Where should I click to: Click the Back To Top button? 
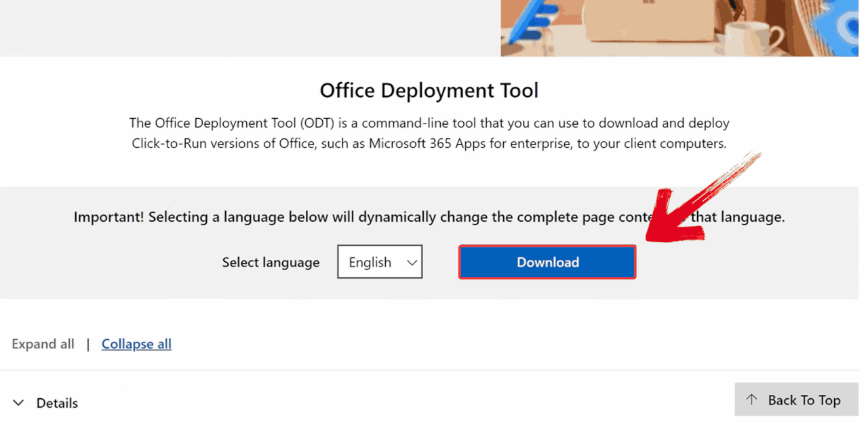tap(796, 400)
